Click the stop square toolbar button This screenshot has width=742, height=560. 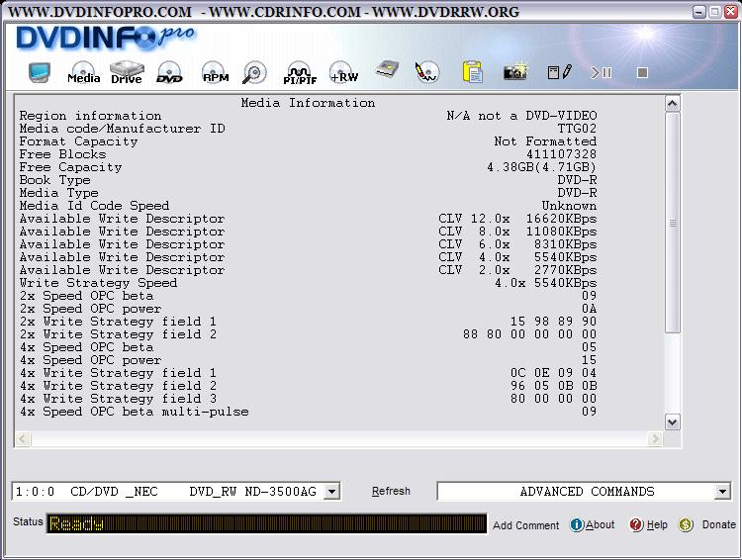(642, 72)
